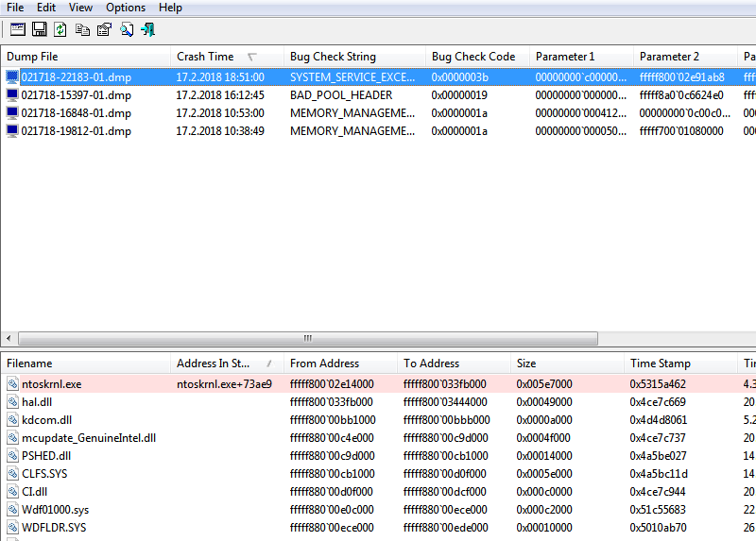
Task: Click the Find (magnifier) toolbar icon
Action: 126,29
